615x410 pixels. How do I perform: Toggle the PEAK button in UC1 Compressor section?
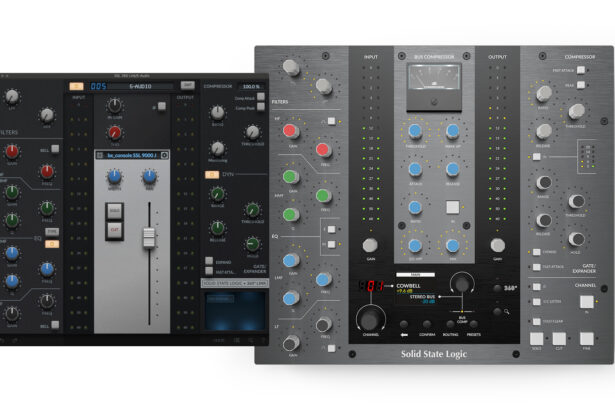(x=581, y=85)
